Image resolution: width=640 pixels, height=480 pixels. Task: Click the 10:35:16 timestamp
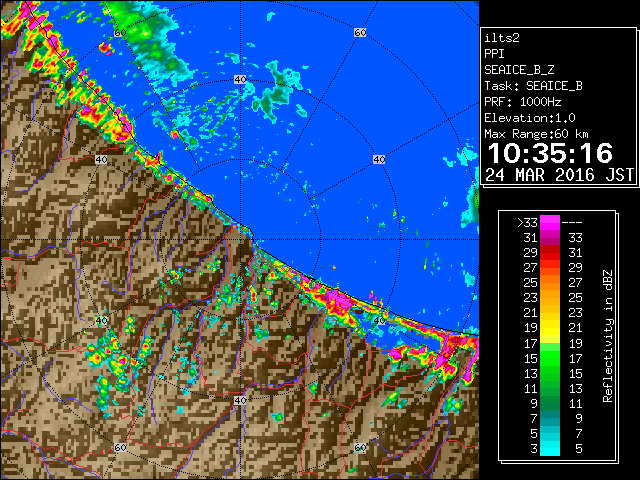tap(550, 153)
